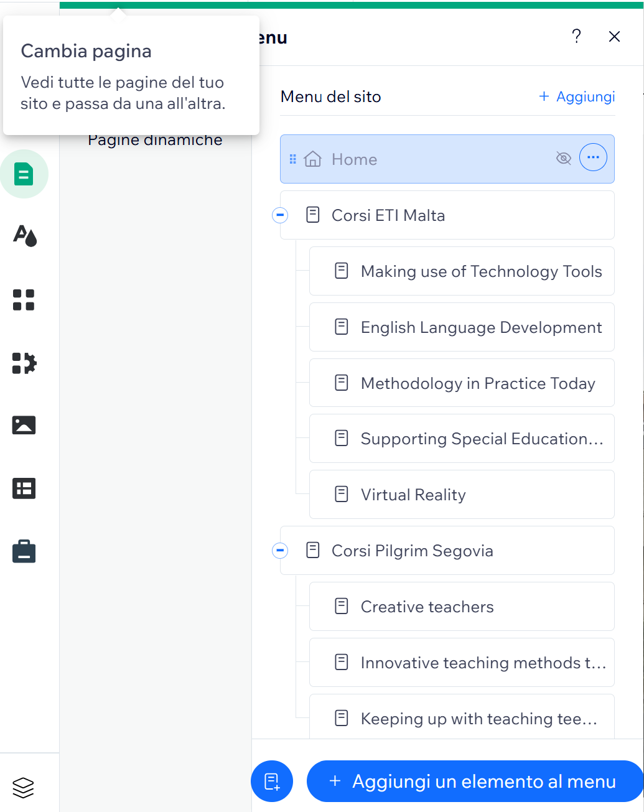
Task: Open the Business briefcase icon in sidebar
Action: click(x=24, y=551)
